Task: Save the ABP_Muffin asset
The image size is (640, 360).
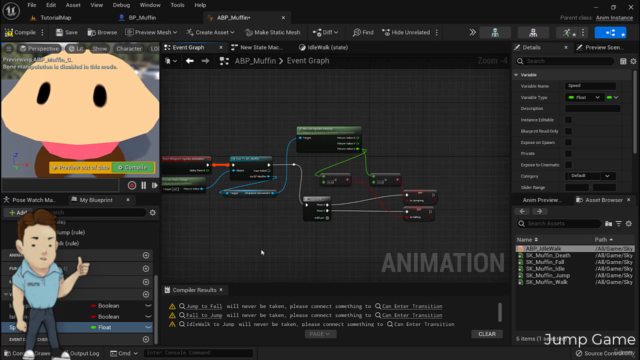Action: point(67,32)
